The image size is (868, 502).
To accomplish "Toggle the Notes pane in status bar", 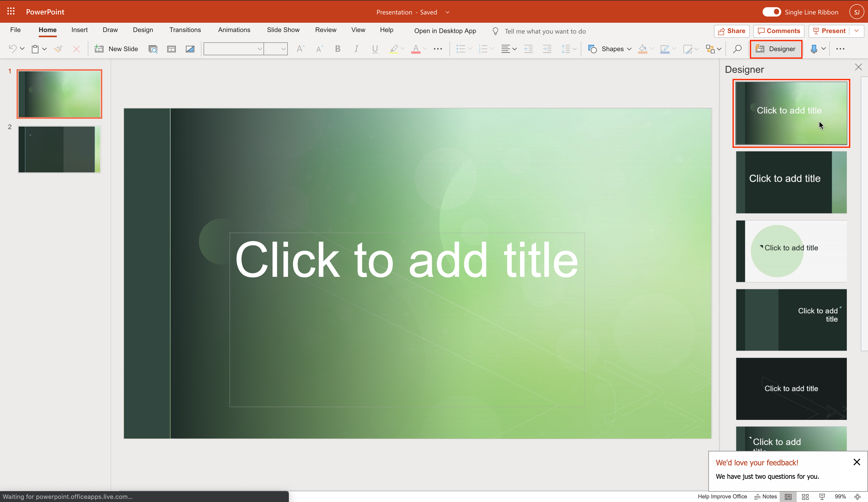I will [765, 497].
